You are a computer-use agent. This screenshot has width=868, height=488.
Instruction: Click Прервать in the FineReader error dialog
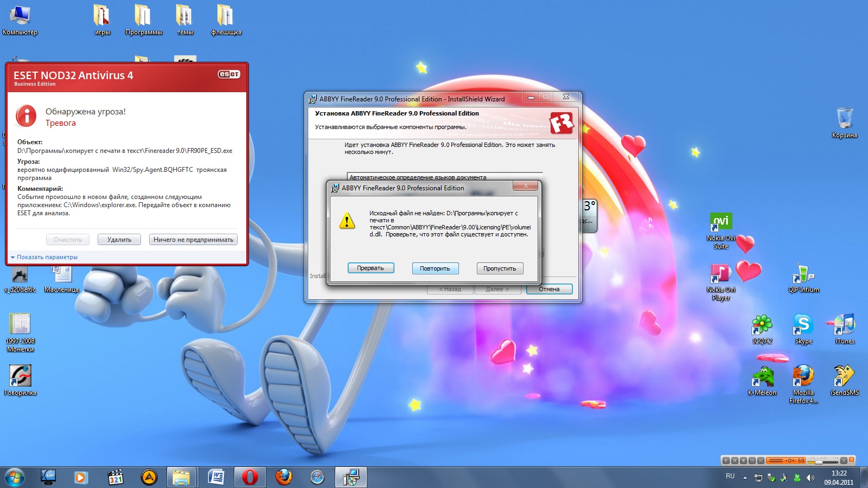(371, 268)
